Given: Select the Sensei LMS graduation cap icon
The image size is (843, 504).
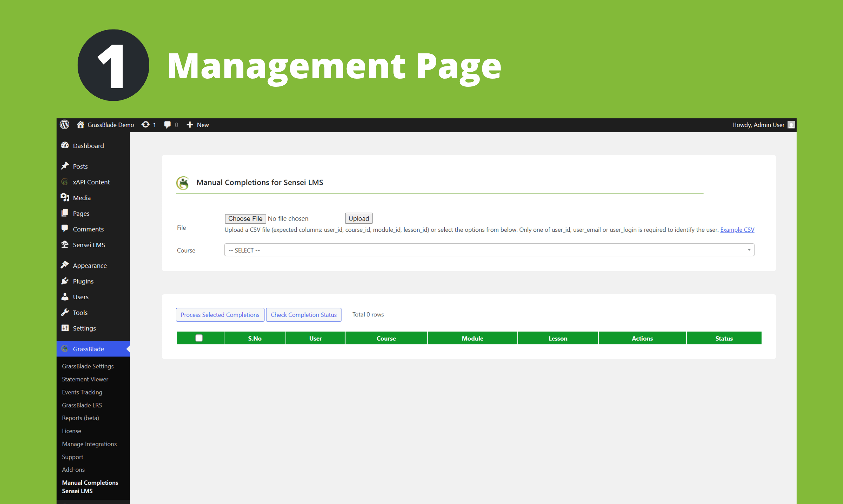Looking at the screenshot, I should 65,245.
